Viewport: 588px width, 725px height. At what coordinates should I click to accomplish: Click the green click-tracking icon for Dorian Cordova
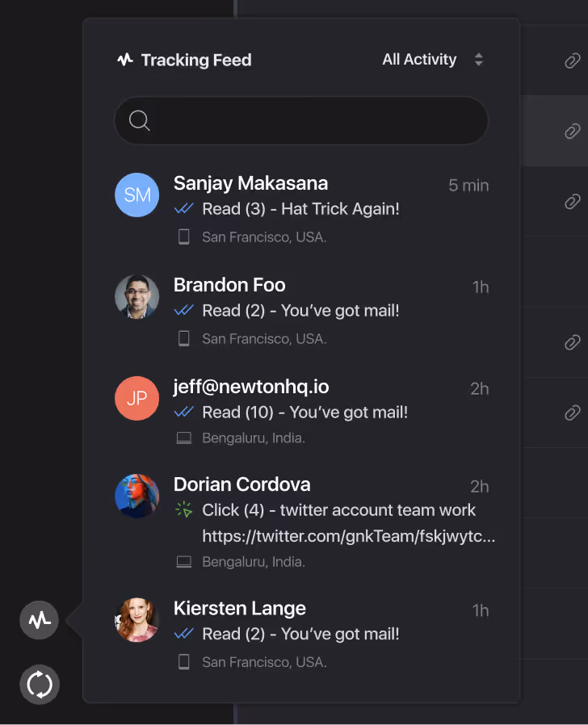[x=183, y=509]
